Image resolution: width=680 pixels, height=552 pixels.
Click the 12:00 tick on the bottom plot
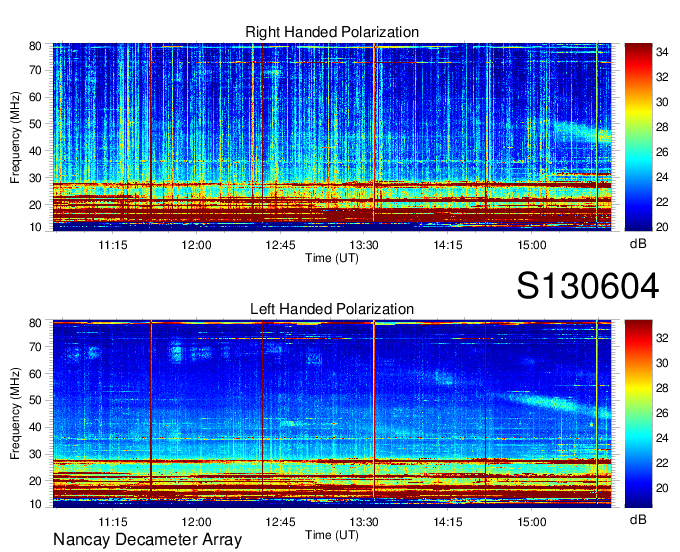tap(196, 522)
